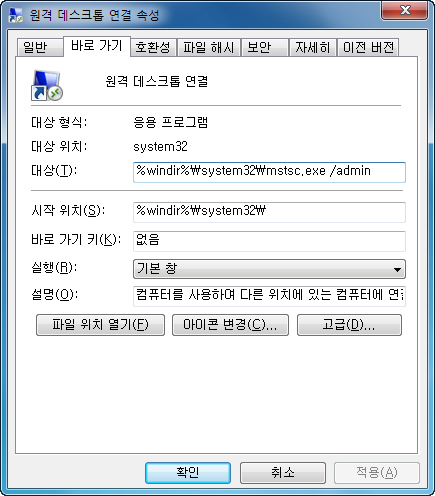Select the 바로 가기 tab
The height and width of the screenshot is (496, 435).
97,46
